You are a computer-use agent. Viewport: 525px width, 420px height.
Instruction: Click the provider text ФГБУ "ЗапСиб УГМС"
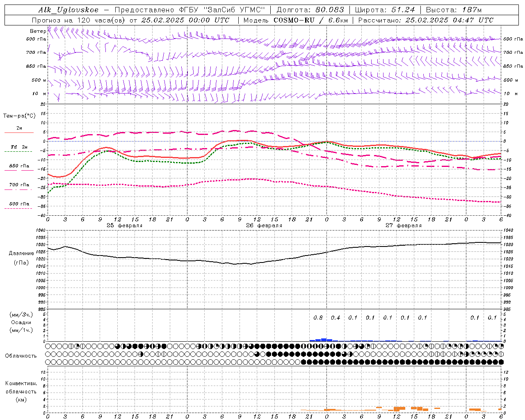[x=222, y=10]
